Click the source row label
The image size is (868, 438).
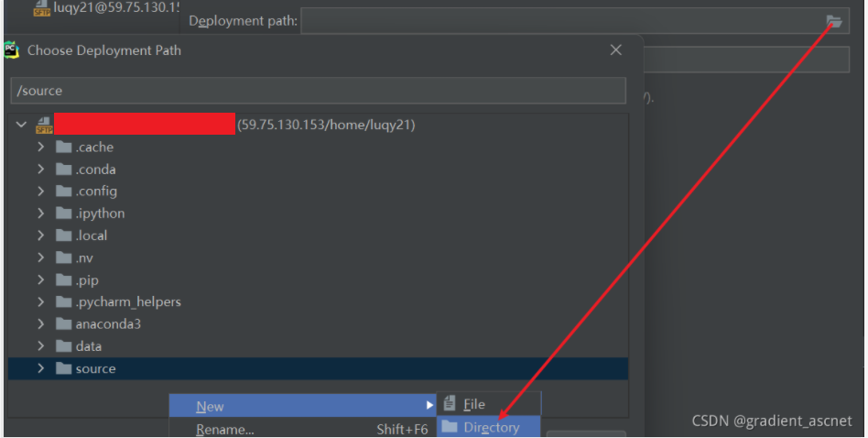coord(96,368)
